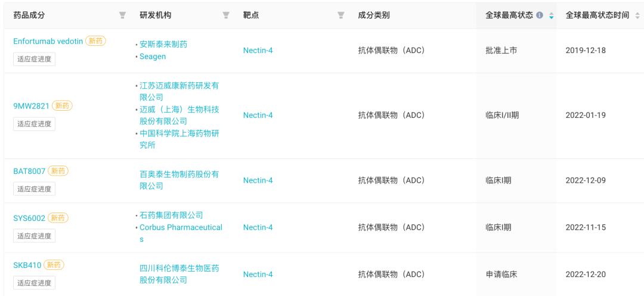Open filter for 研发机构 column

226,15
